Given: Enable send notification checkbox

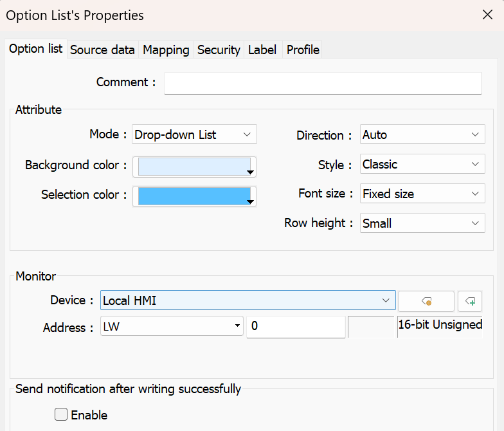Looking at the screenshot, I should point(61,414).
